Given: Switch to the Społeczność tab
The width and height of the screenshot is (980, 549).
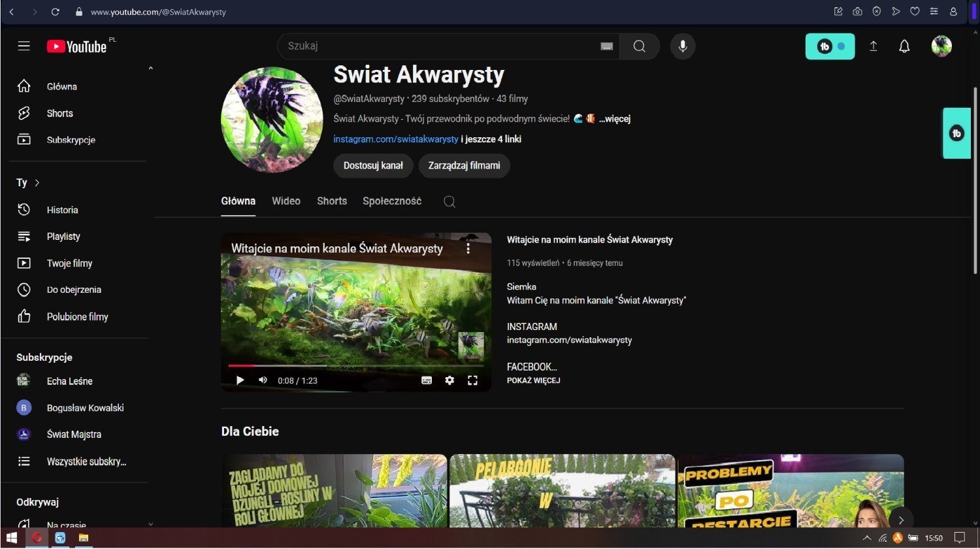Looking at the screenshot, I should (392, 201).
